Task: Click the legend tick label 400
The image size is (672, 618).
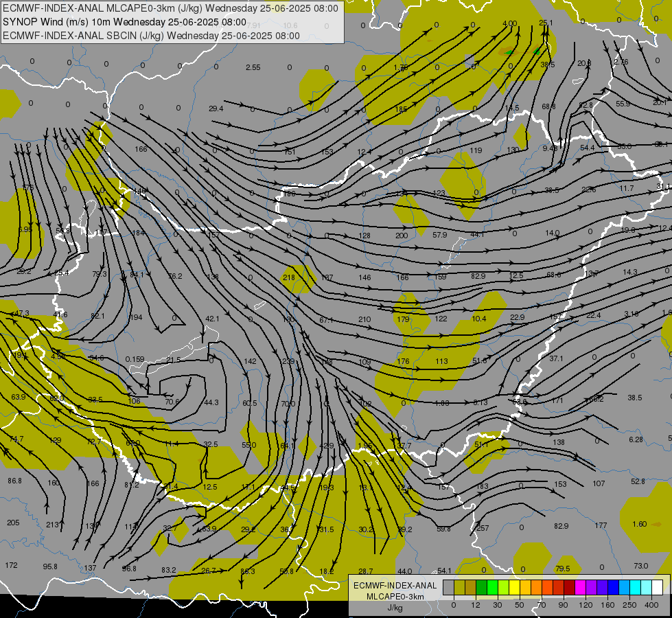Action: 651,605
